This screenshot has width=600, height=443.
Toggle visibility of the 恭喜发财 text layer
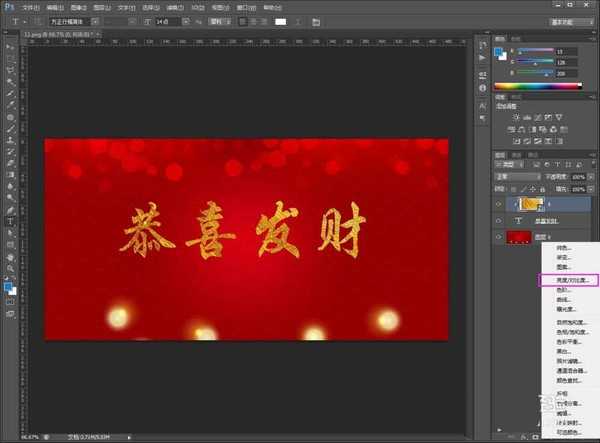(x=499, y=221)
